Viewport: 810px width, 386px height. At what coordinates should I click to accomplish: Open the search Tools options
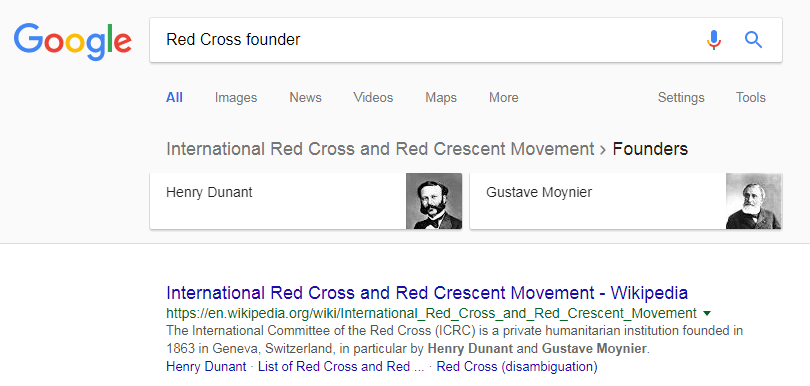tap(751, 98)
